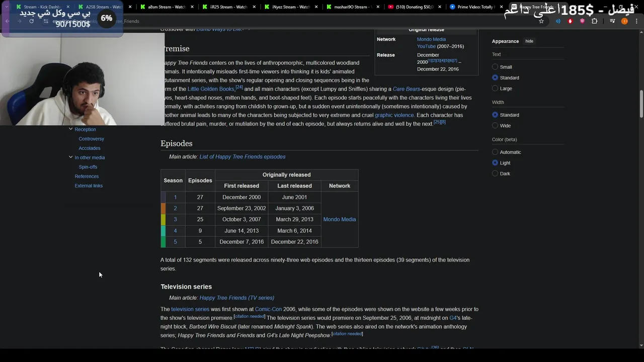This screenshot has height=362, width=644.
Task: Open Season 1 link in the episodes table
Action: click(175, 197)
